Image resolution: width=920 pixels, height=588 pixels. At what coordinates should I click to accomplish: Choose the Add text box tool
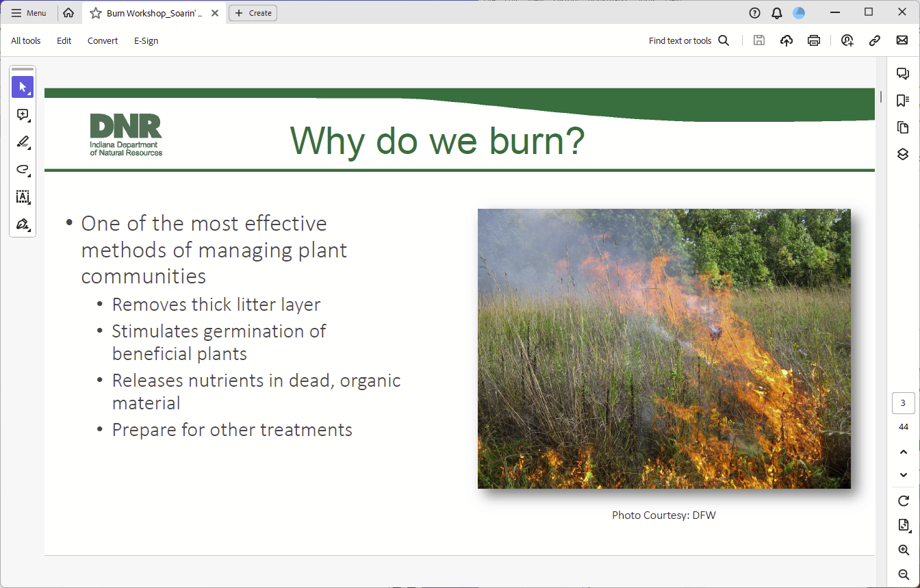(x=23, y=197)
